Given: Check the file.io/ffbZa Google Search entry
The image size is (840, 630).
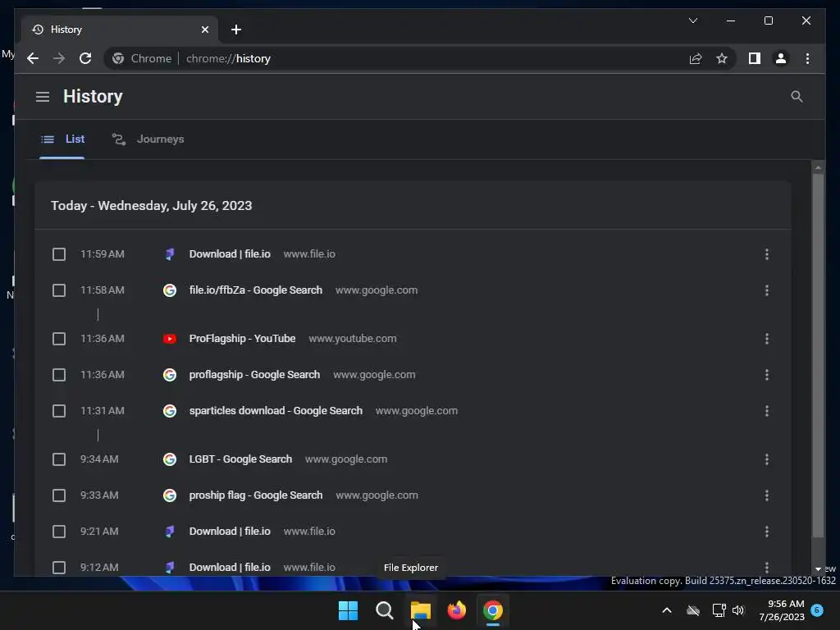Looking at the screenshot, I should point(59,290).
